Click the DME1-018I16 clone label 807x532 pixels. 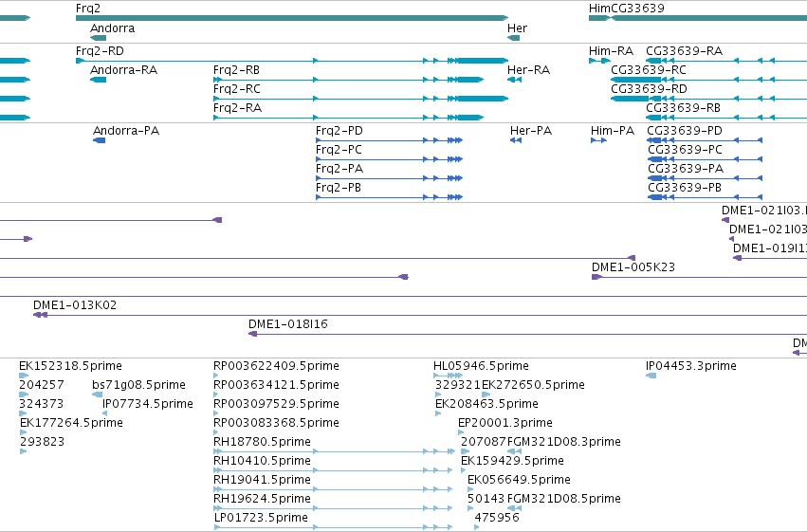coord(288,324)
